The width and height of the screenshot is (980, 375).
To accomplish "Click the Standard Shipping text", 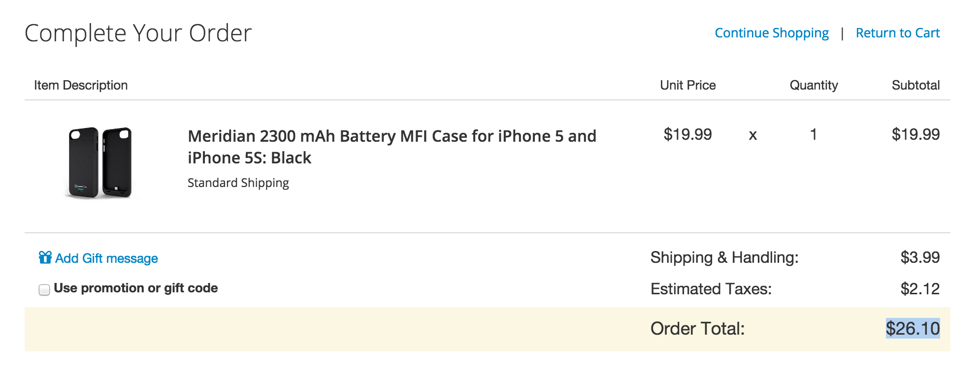I will [x=238, y=183].
